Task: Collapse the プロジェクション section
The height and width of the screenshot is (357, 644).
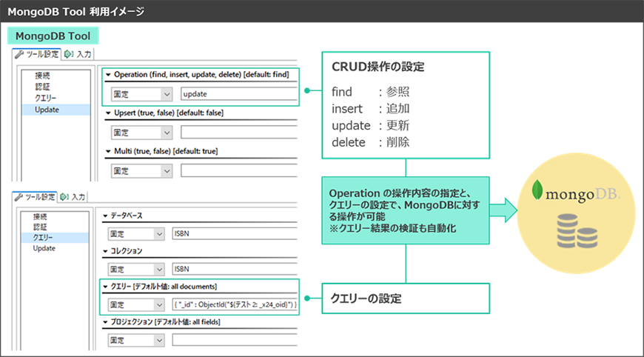Action: tap(105, 322)
